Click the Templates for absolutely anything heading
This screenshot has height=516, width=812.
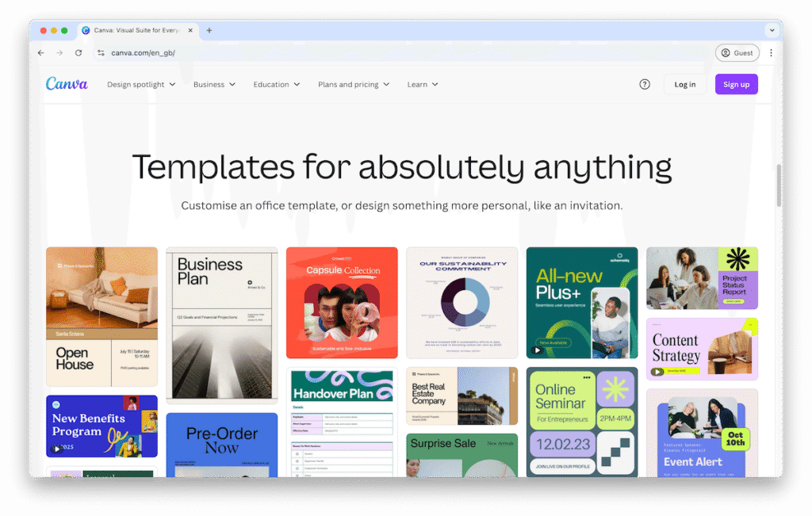(x=402, y=168)
